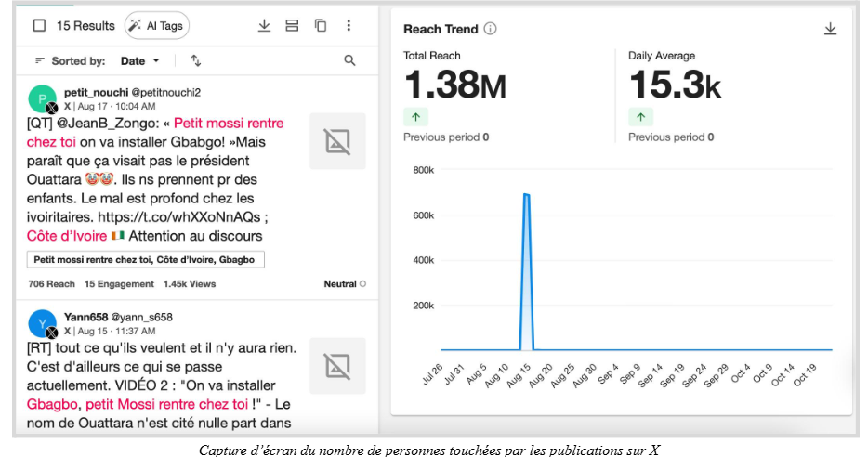Switch results to stacked list view
This screenshot has width=868, height=457.
[x=292, y=26]
